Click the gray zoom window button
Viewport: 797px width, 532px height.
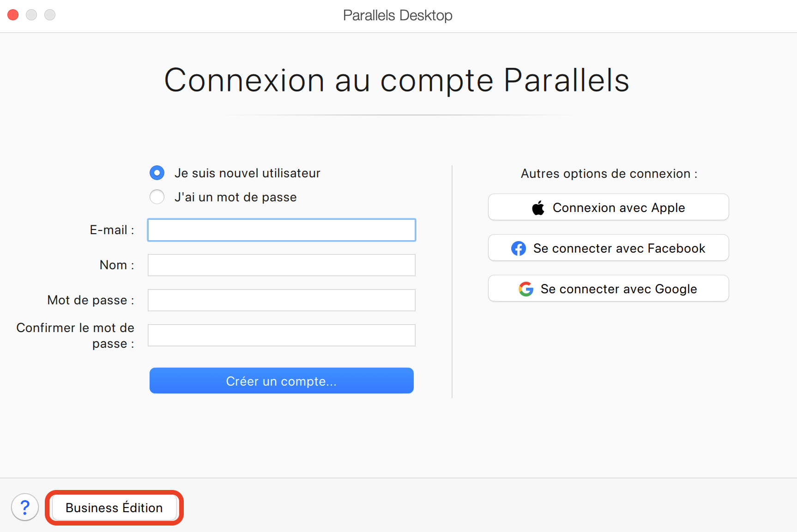pyautogui.click(x=50, y=15)
